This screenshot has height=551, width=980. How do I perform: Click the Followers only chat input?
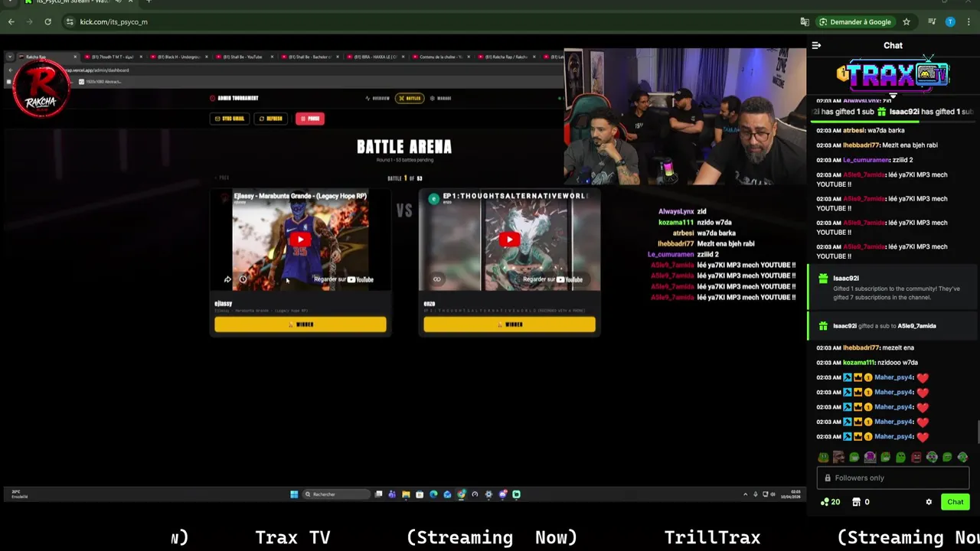tap(893, 478)
